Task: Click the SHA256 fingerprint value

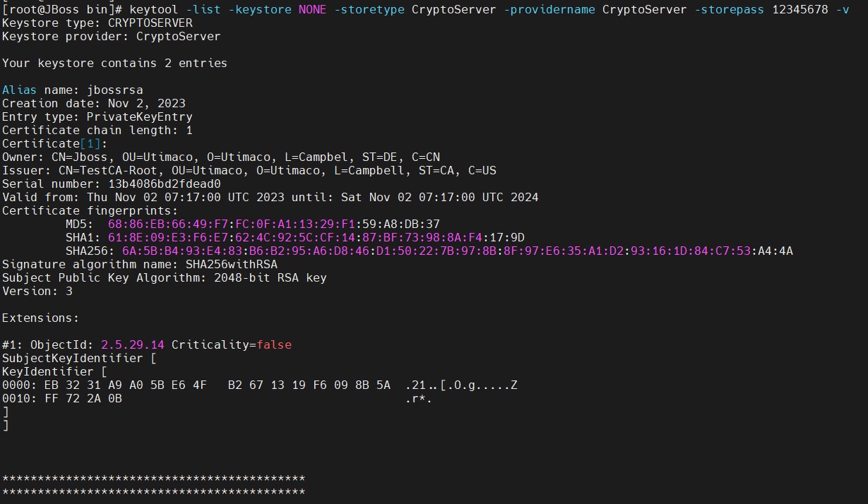Action: click(x=458, y=251)
